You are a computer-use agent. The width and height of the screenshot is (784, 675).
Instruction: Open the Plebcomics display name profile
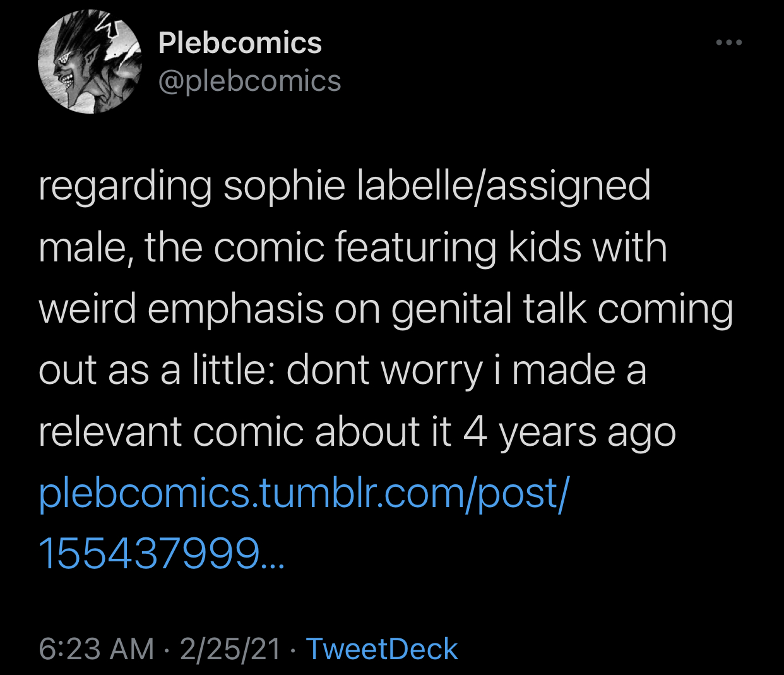pos(240,43)
